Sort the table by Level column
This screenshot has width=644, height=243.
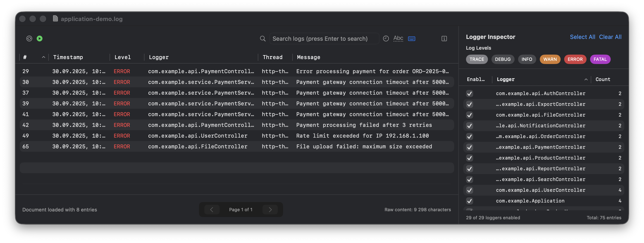123,57
